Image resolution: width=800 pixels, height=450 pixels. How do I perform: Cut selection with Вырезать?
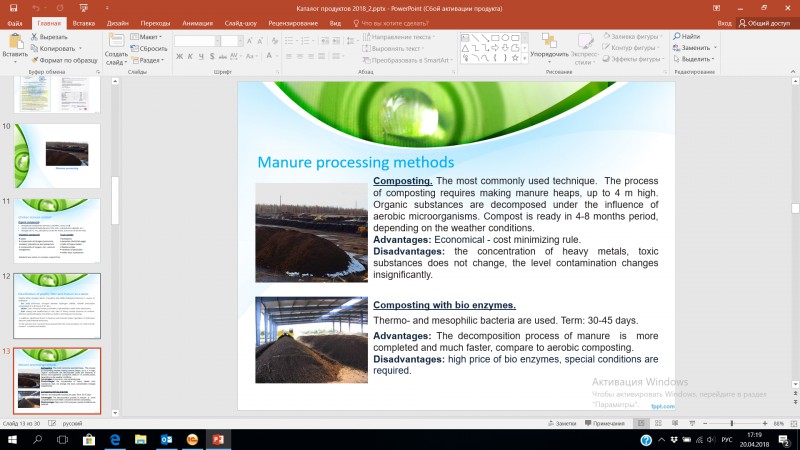point(49,37)
